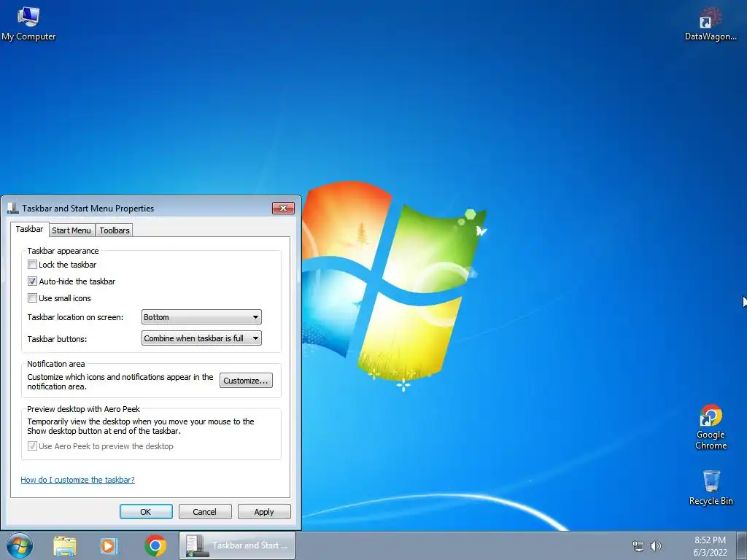Open the network tray icon
This screenshot has width=747, height=560.
click(638, 546)
